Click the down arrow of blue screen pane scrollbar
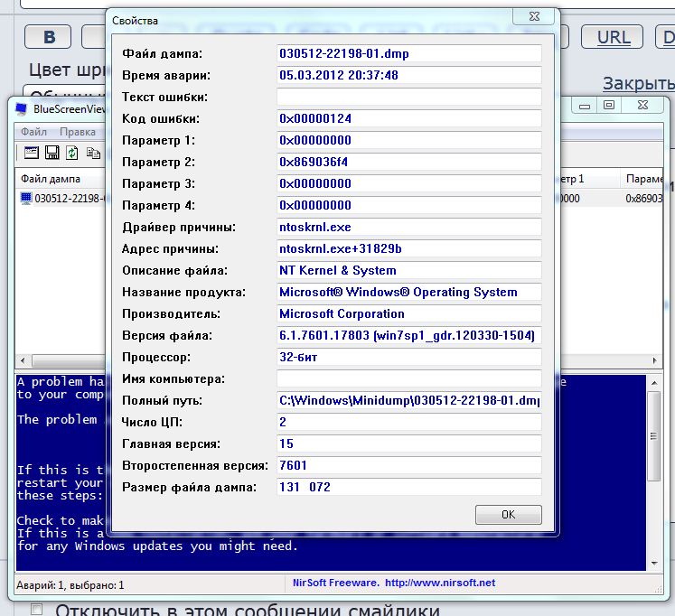This screenshot has height=616, width=675. pos(654,564)
